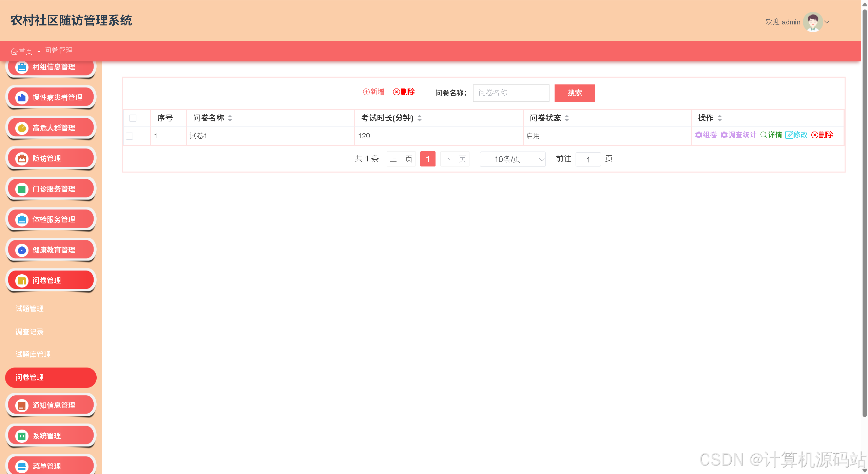The width and height of the screenshot is (868, 474).
Task: Click the 修改 edit pencil icon
Action: pos(789,135)
